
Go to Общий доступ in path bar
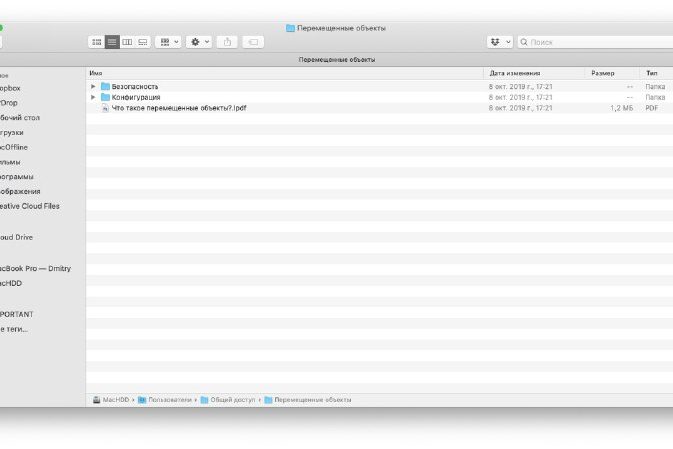[233, 400]
